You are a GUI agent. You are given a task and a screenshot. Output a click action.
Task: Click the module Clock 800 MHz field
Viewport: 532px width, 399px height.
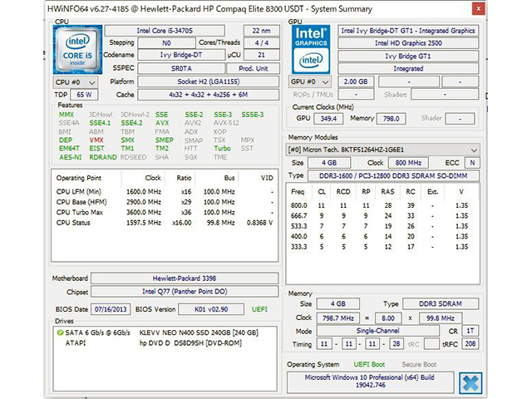point(408,163)
